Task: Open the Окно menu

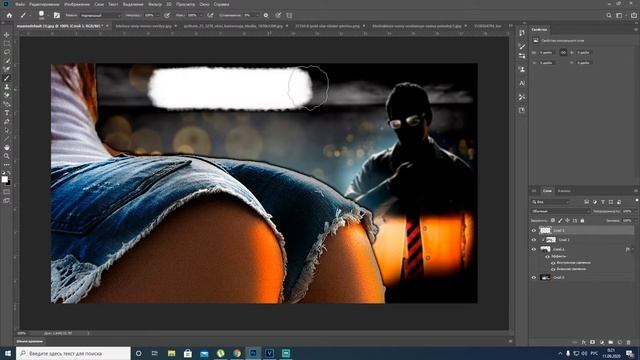Action: [x=204, y=4]
